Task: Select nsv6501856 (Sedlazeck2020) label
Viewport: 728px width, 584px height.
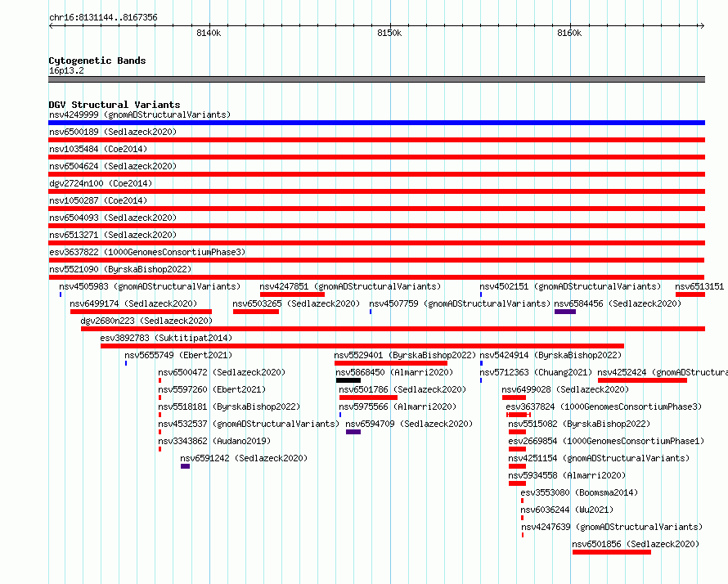Action: pyautogui.click(x=636, y=544)
